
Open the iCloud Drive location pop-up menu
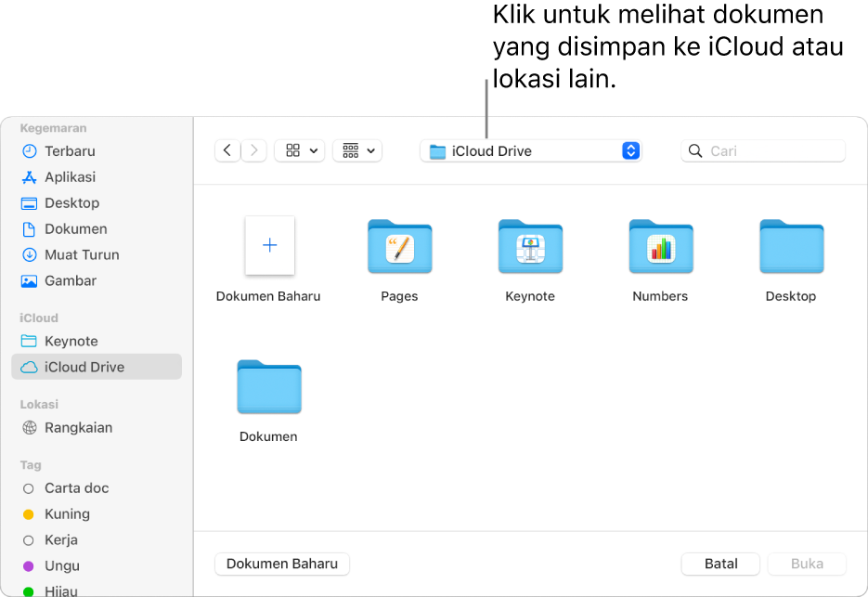[530, 151]
